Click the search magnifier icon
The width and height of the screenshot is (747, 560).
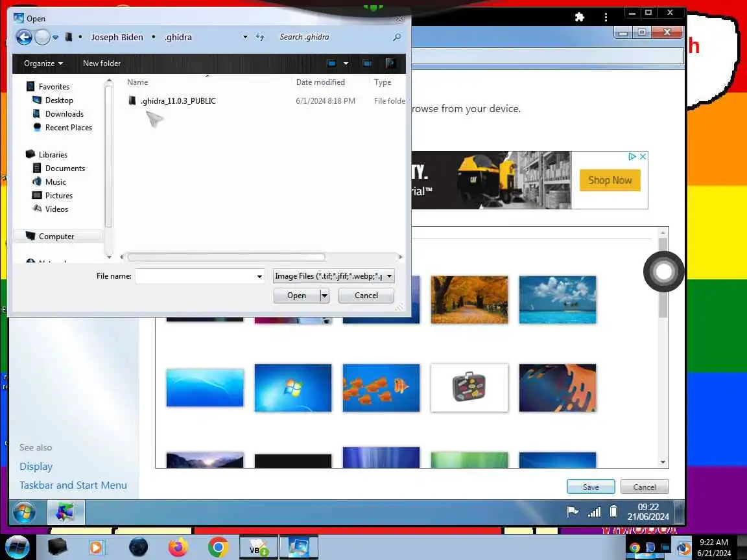pyautogui.click(x=397, y=37)
